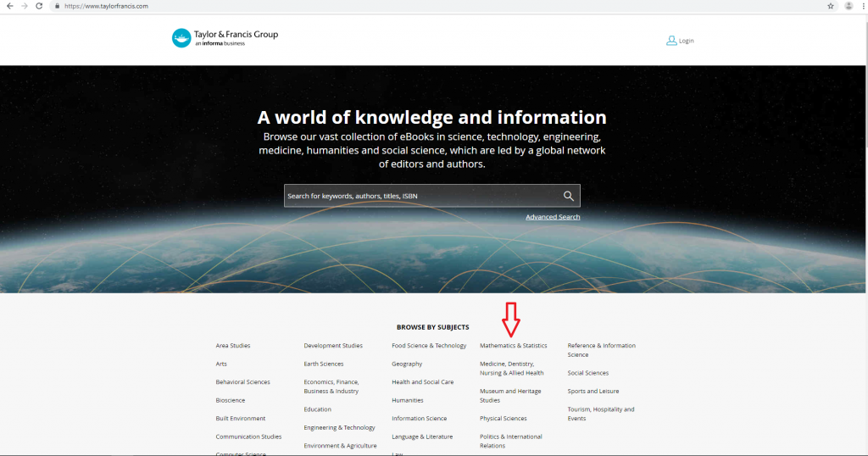Open the Sports and Leisure subject
868x456 pixels.
pos(593,392)
